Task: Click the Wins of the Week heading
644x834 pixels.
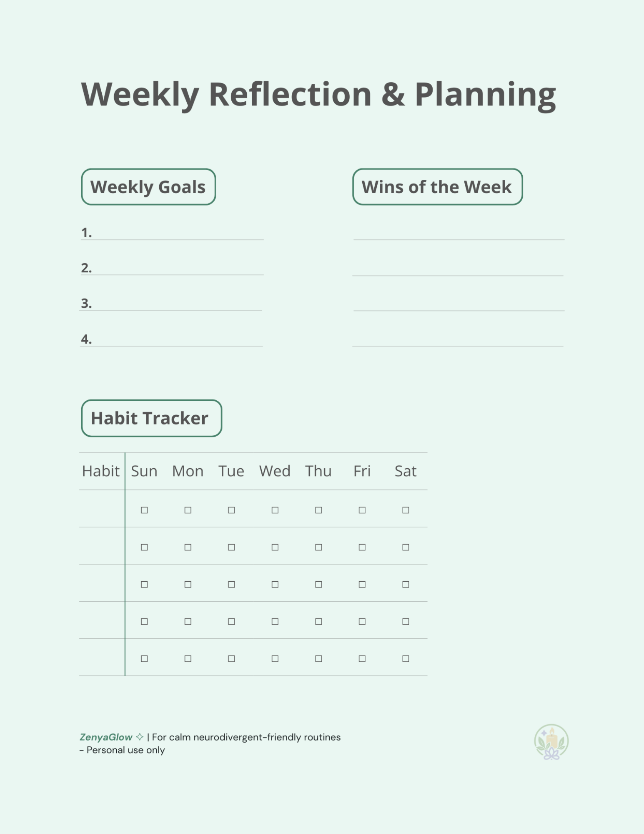Action: click(x=437, y=187)
